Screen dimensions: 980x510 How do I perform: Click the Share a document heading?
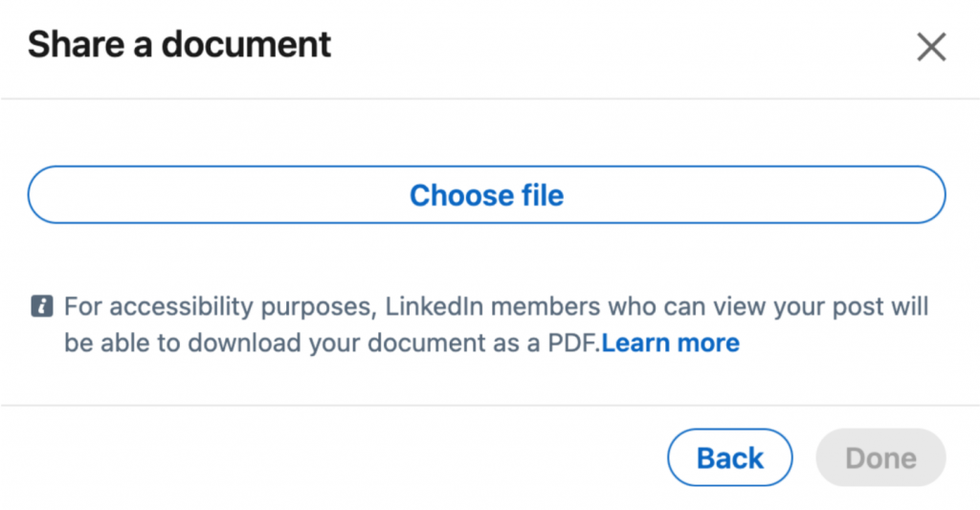point(179,44)
